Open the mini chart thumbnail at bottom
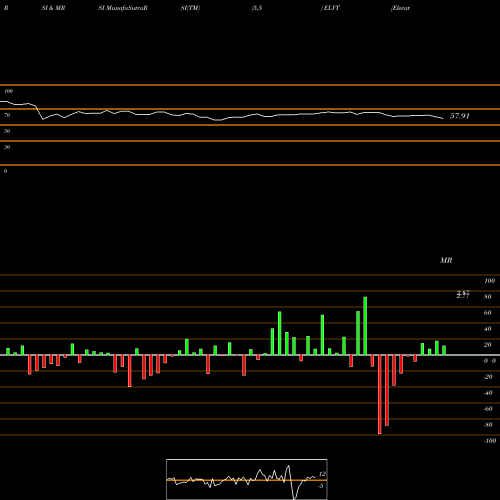 (x=247, y=479)
